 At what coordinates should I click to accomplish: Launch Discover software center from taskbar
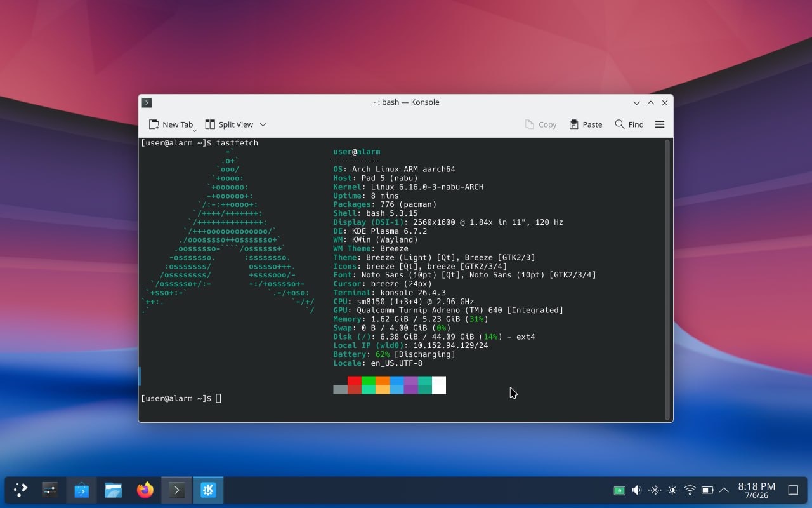(x=81, y=490)
